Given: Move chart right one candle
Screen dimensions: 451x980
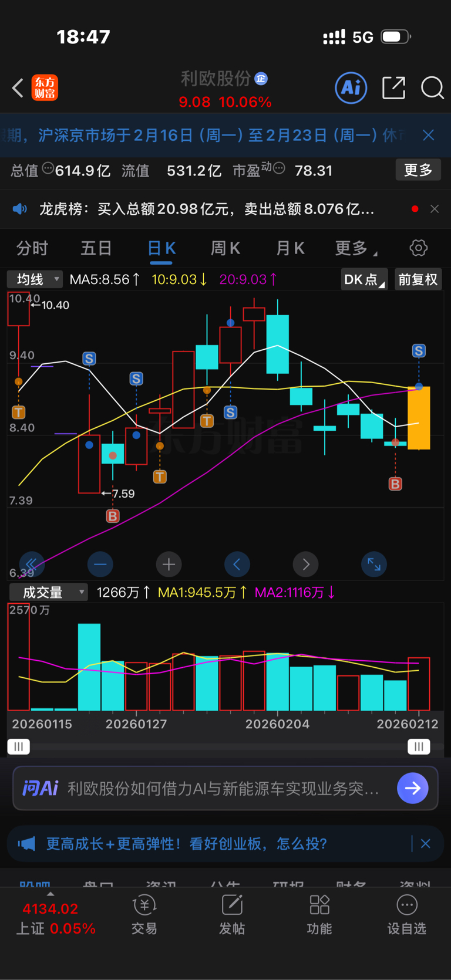Looking at the screenshot, I should 305,565.
